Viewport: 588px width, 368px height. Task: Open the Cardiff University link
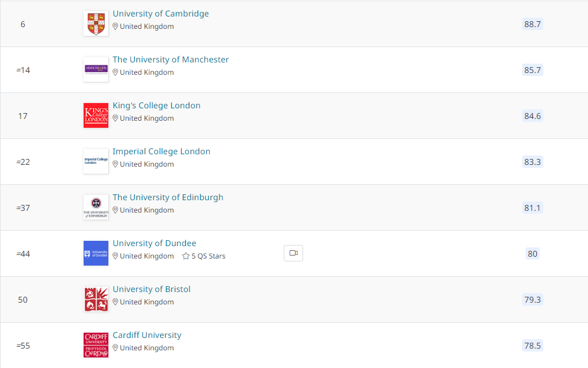pos(147,335)
